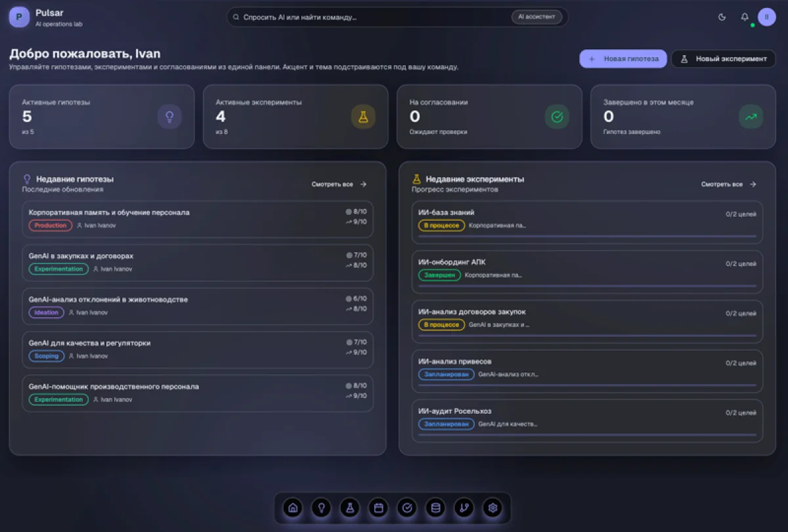Open hypothesis GenAI в закупках и договорах
Screen dimensions: 788x532
tap(198, 263)
